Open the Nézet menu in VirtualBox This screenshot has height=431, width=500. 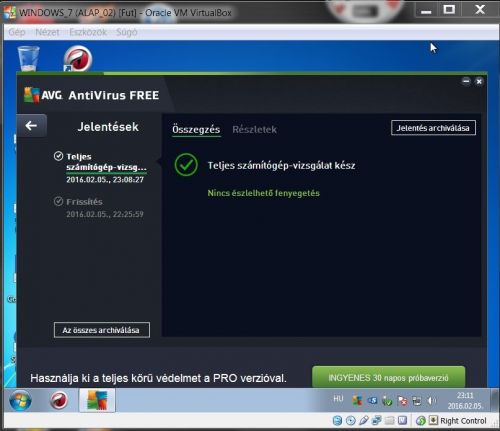click(x=47, y=32)
